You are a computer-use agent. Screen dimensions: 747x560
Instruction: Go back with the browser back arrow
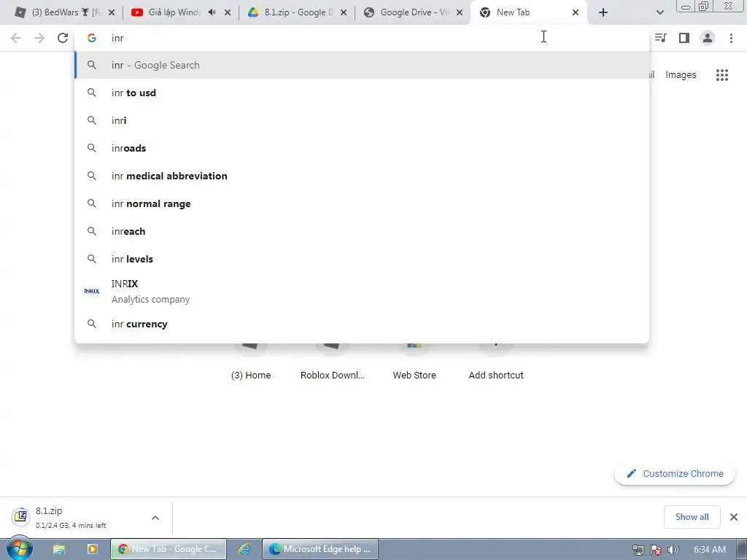16,38
